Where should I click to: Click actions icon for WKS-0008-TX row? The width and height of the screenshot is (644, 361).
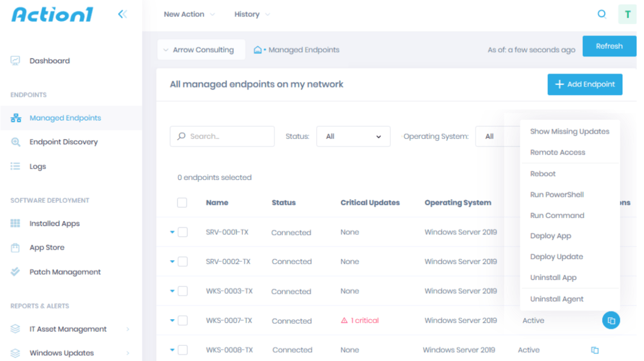coord(595,350)
